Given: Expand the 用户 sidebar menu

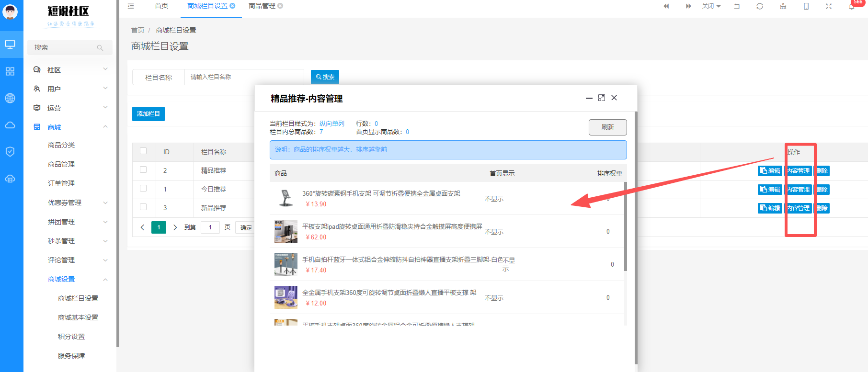Looking at the screenshot, I should (x=105, y=89).
